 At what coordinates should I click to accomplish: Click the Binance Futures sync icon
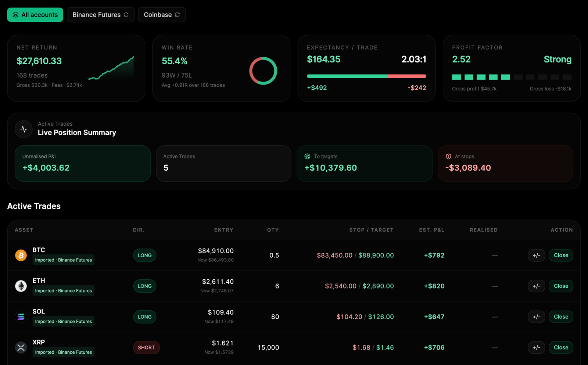tap(126, 15)
